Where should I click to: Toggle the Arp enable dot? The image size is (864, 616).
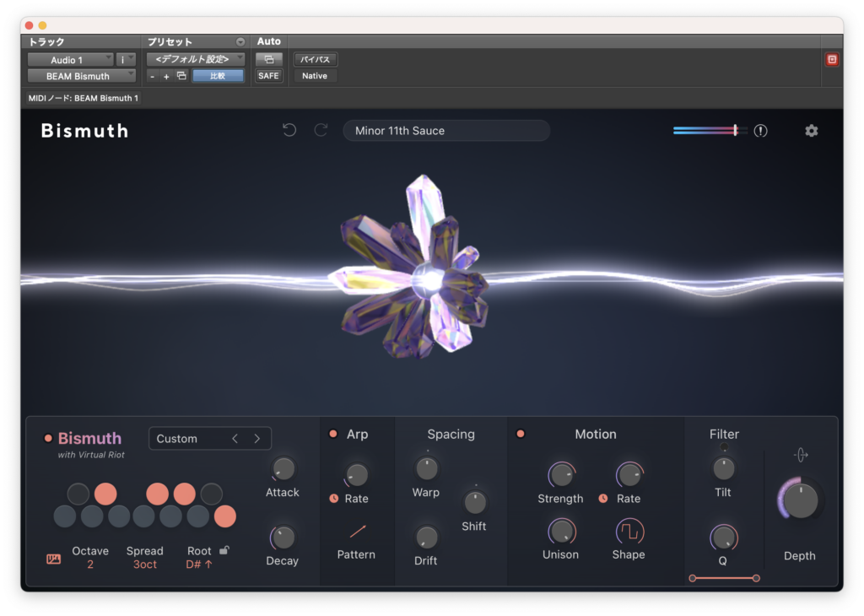point(332,434)
